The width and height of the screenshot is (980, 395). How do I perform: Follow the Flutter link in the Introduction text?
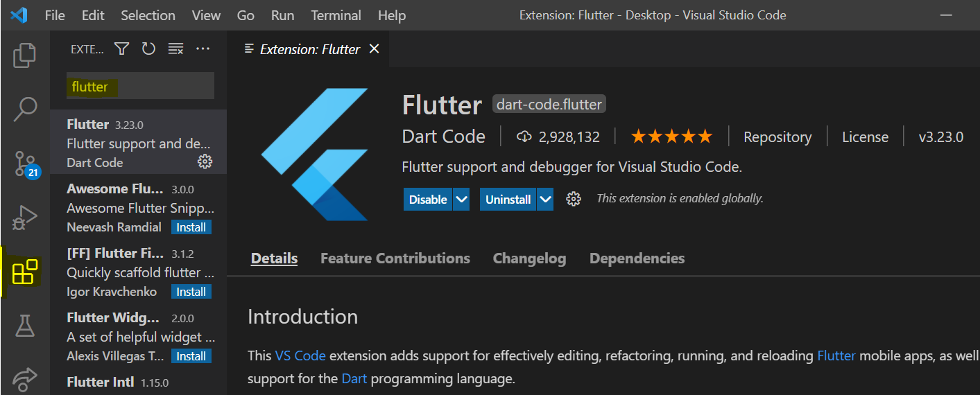click(836, 355)
